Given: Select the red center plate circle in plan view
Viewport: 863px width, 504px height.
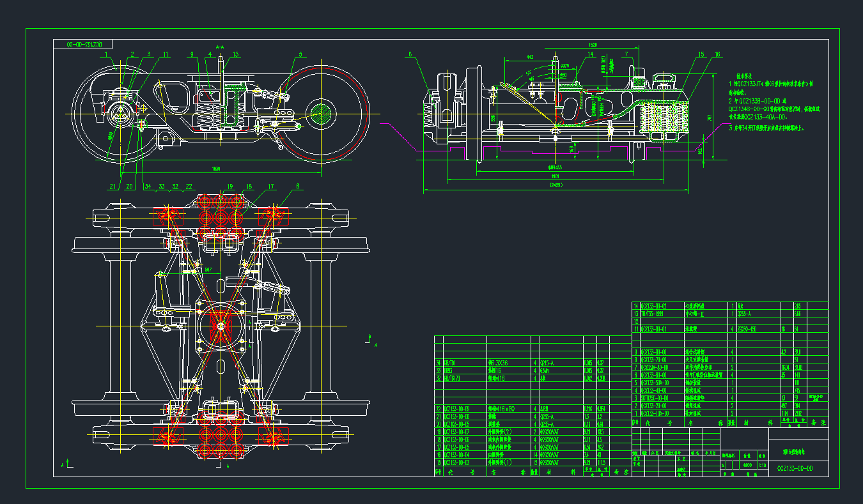Looking at the screenshot, I should pos(221,326).
